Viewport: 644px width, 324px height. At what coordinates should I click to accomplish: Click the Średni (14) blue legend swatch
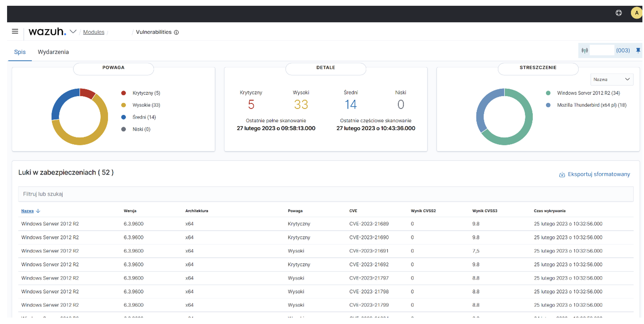point(124,117)
